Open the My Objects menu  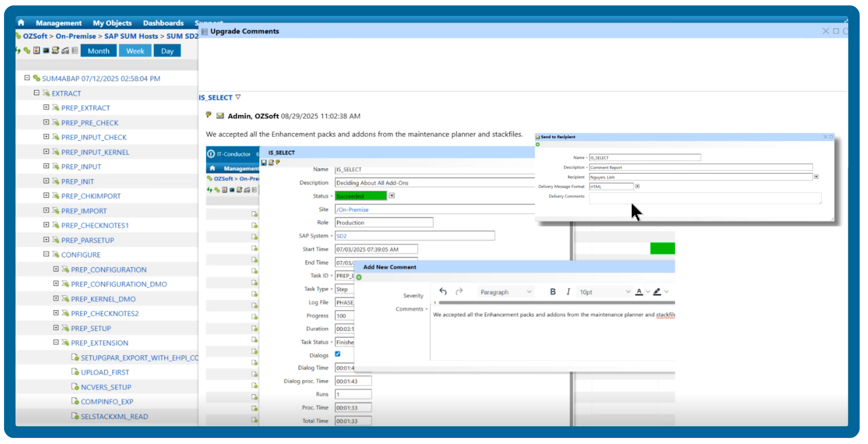(x=112, y=23)
